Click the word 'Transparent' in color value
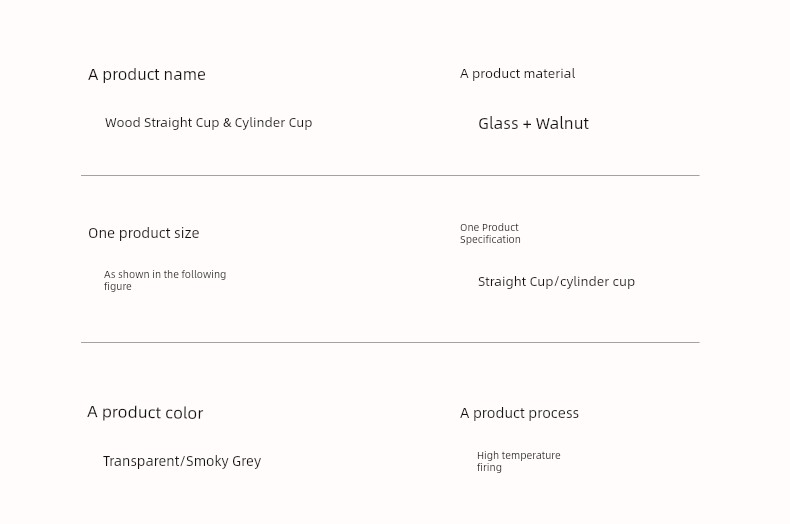This screenshot has width=790, height=524. pos(142,461)
